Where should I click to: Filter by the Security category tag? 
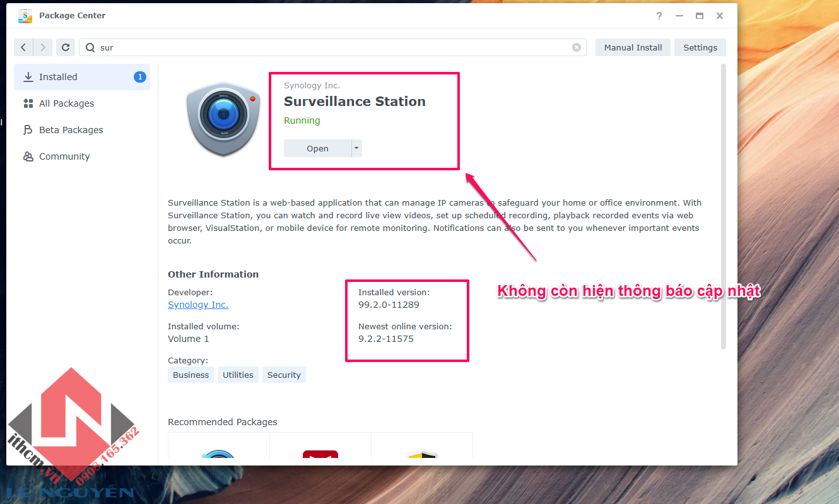(284, 375)
